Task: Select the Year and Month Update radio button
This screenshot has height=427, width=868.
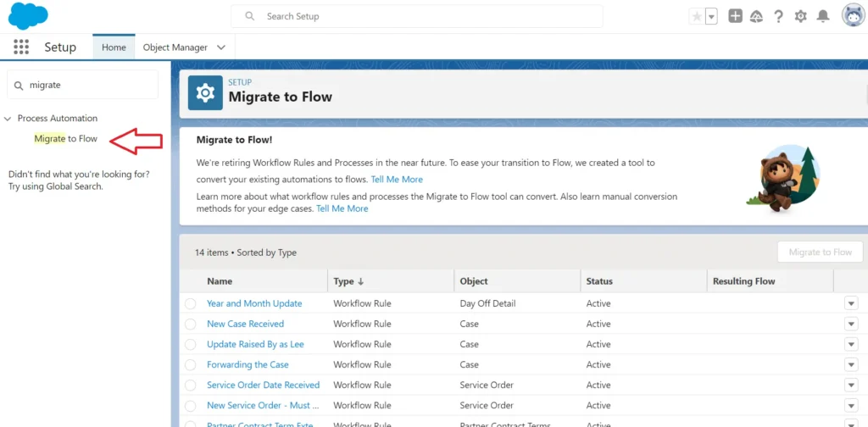Action: coord(191,303)
